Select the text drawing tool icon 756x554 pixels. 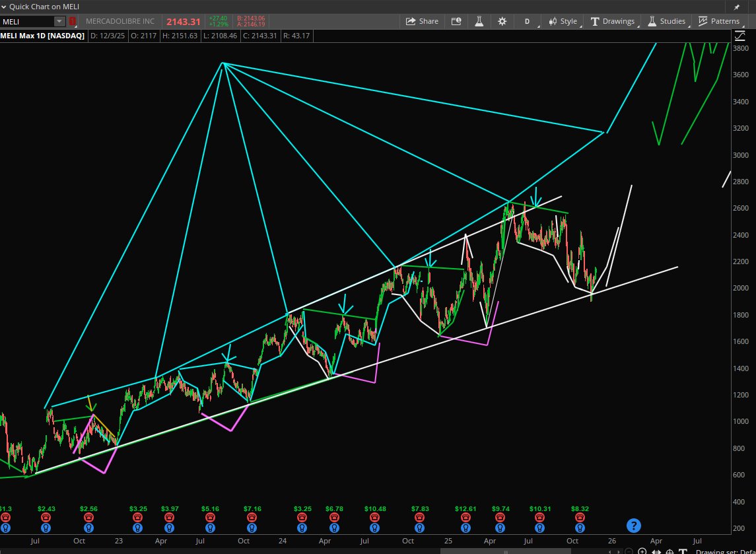[x=683, y=551]
